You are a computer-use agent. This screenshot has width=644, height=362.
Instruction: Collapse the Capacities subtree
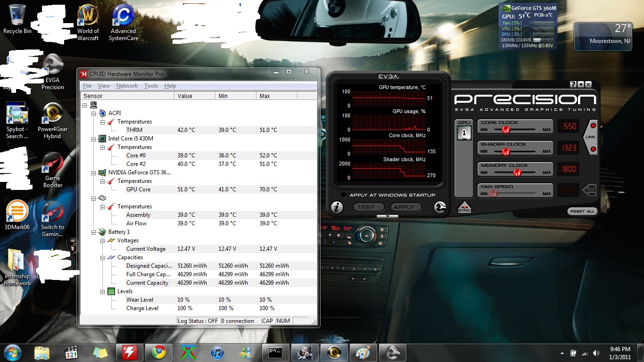102,257
